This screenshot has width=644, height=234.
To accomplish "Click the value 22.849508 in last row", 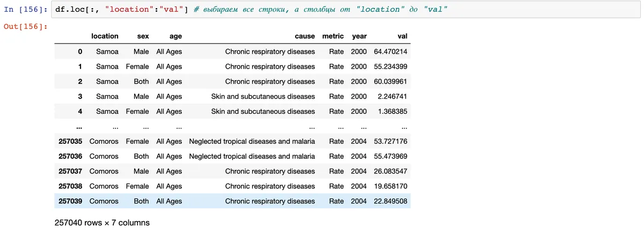I will tap(390, 201).
